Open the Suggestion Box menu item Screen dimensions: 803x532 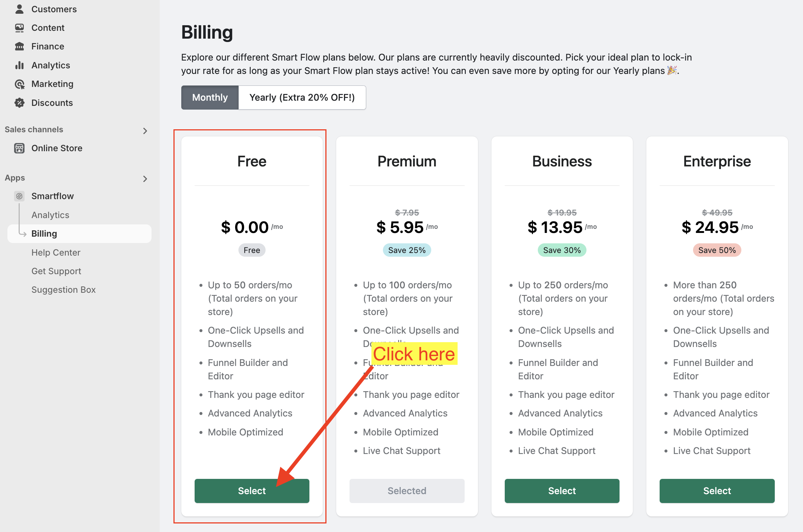[x=64, y=290]
